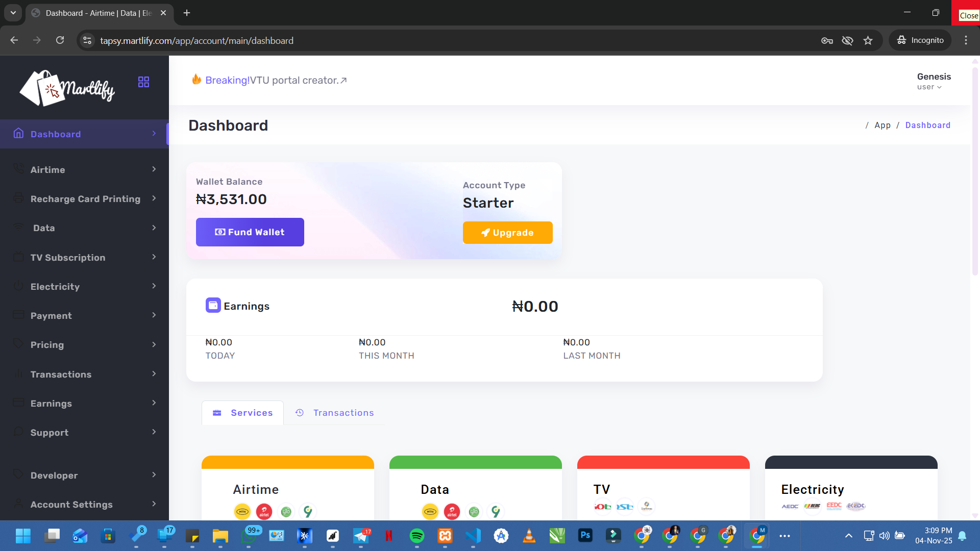980x551 pixels.
Task: Open Spotify from the taskbar
Action: pos(417,536)
